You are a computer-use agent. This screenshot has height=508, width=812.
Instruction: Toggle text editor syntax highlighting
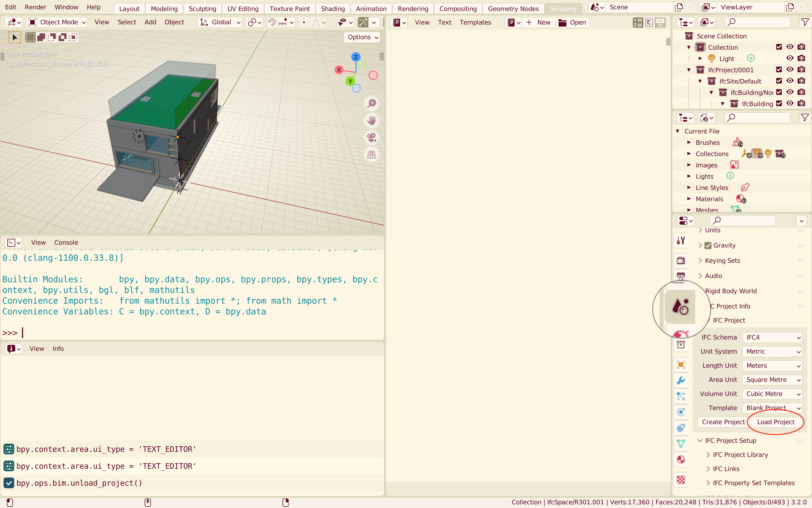[x=660, y=23]
